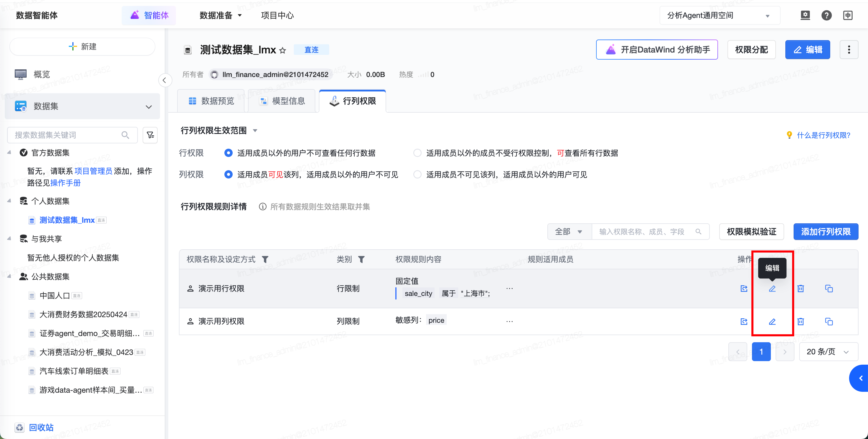Select the 行列权限 tab
The image size is (868, 439).
point(353,101)
